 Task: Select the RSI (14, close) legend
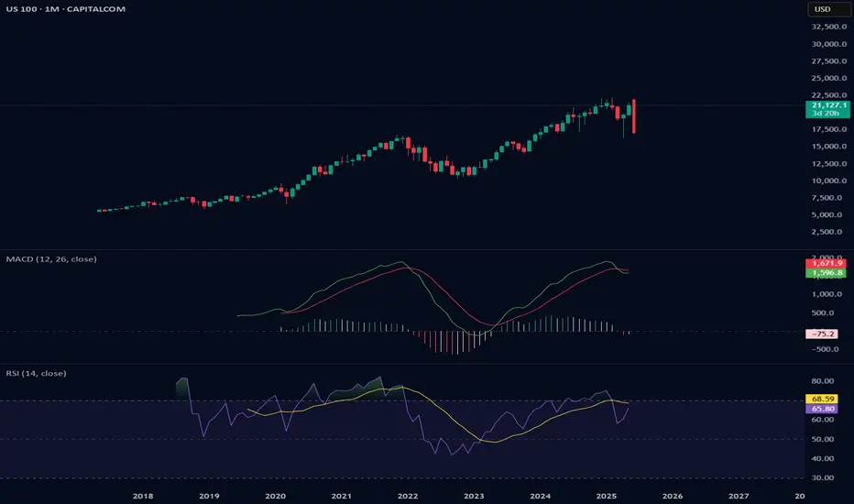[36, 373]
